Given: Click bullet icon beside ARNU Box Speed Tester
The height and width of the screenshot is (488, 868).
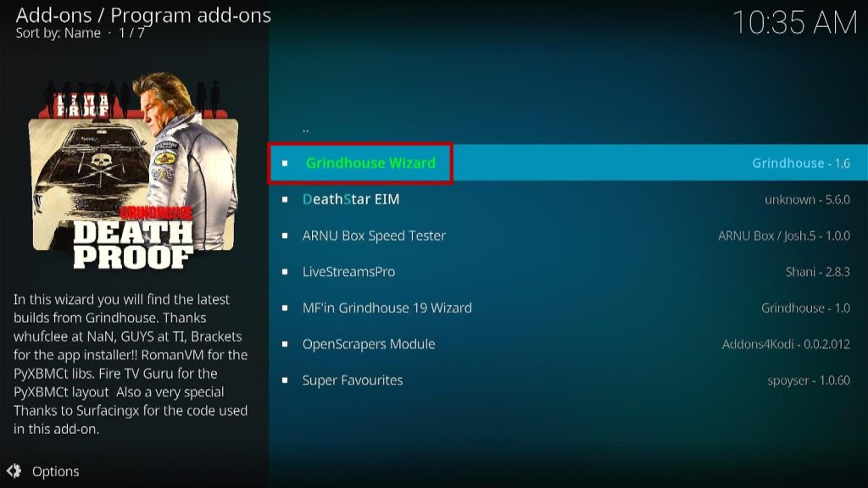Looking at the screenshot, I should click(285, 236).
